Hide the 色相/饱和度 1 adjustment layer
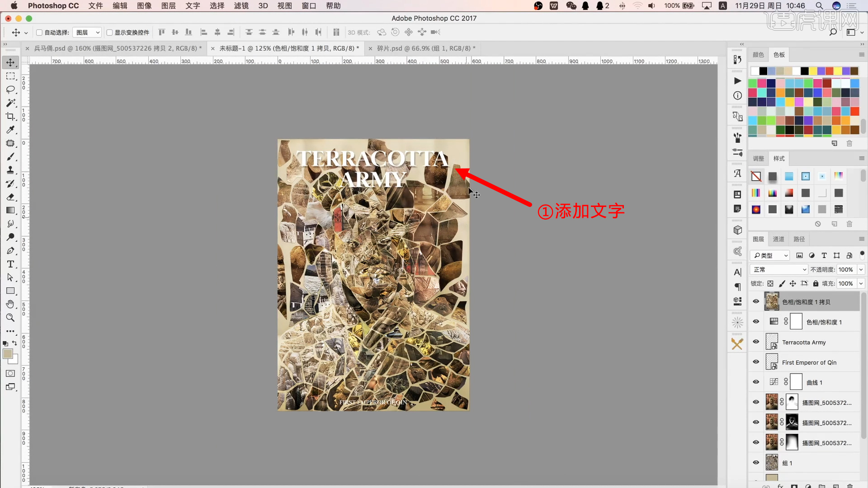Viewport: 868px width, 488px height. (756, 322)
